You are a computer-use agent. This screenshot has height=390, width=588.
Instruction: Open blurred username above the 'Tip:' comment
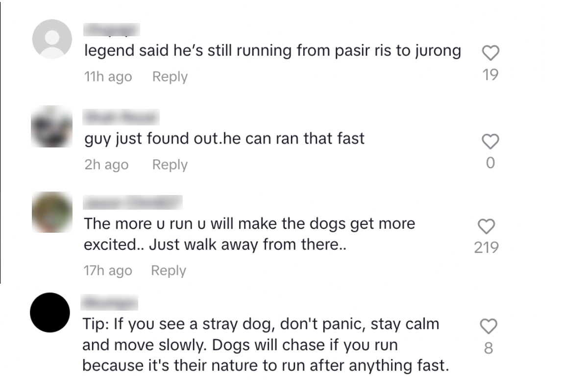(109, 304)
